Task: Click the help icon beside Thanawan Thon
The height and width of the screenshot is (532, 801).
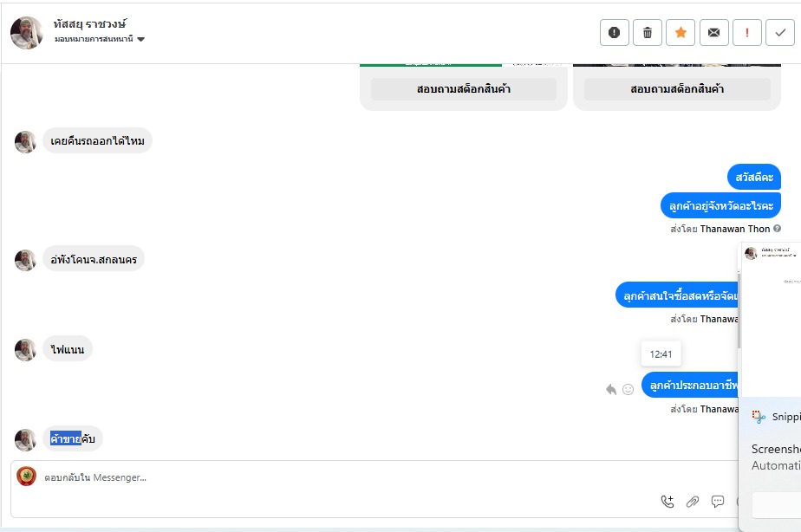Action: point(778,229)
